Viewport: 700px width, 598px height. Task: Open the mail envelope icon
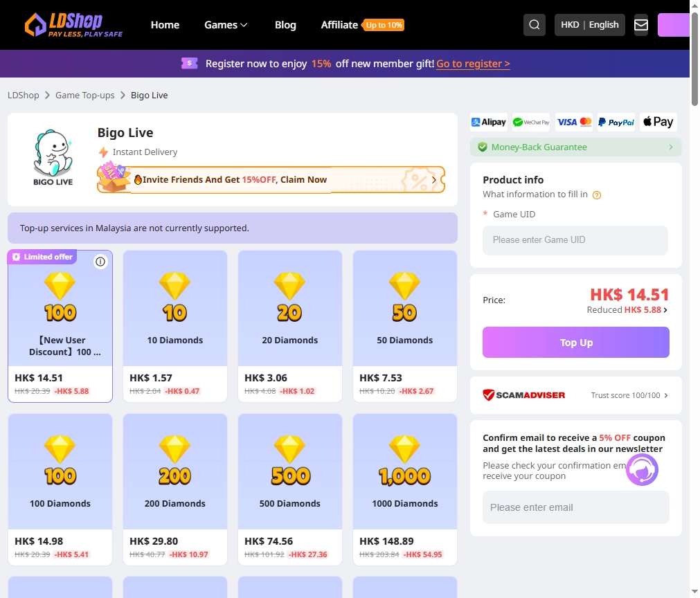click(x=641, y=24)
